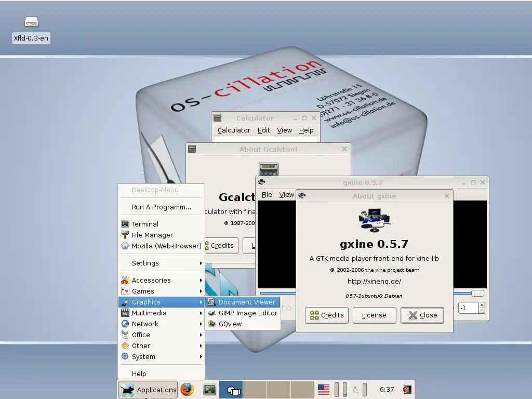Viewport: 532px width, 399px height.
Task: Select GQview in the Graphics submenu
Action: (x=243, y=324)
